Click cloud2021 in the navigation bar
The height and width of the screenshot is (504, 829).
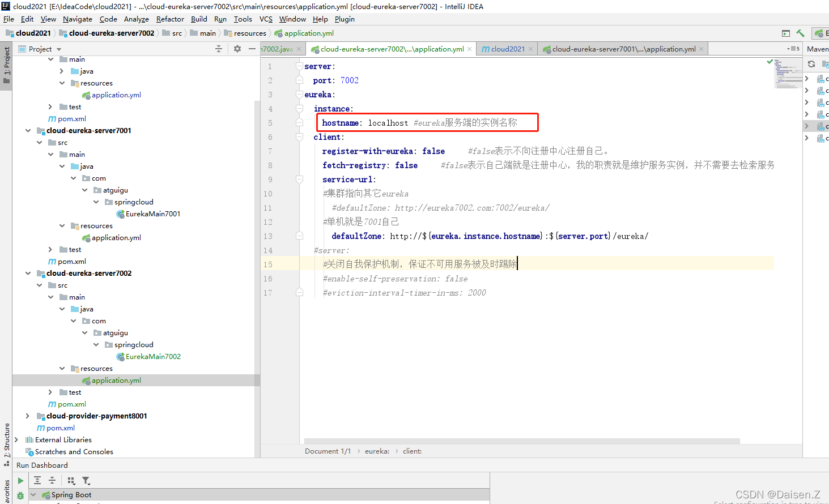pyautogui.click(x=29, y=33)
